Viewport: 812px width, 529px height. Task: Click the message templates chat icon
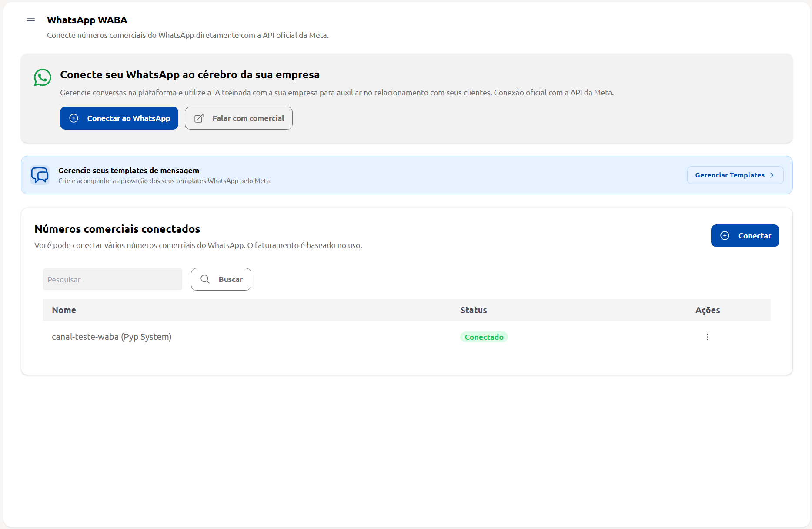click(x=40, y=175)
